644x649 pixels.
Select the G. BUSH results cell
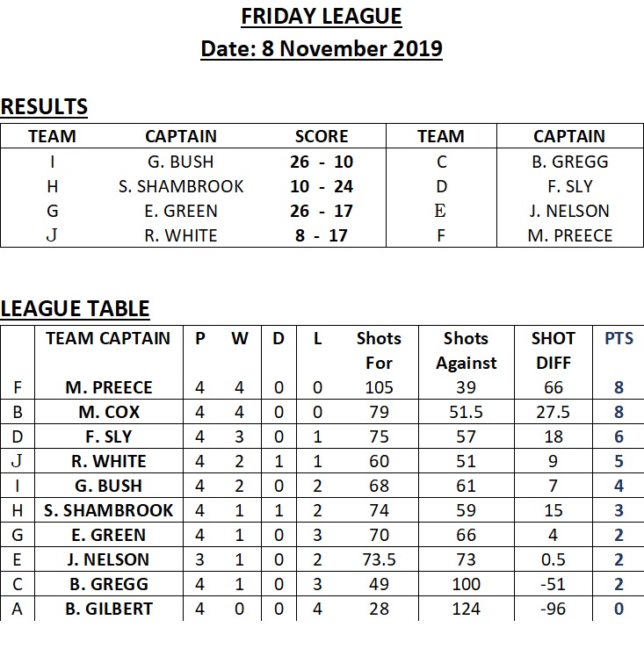pos(181,162)
